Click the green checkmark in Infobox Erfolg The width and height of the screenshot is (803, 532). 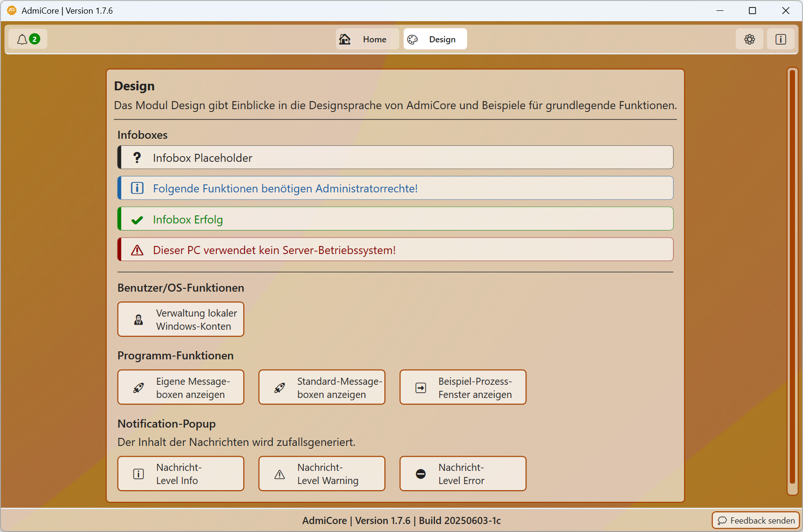(137, 220)
